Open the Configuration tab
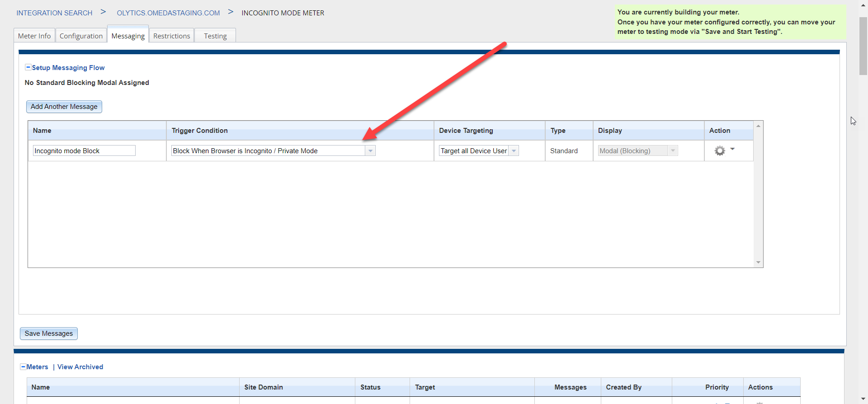868x404 pixels. 81,36
